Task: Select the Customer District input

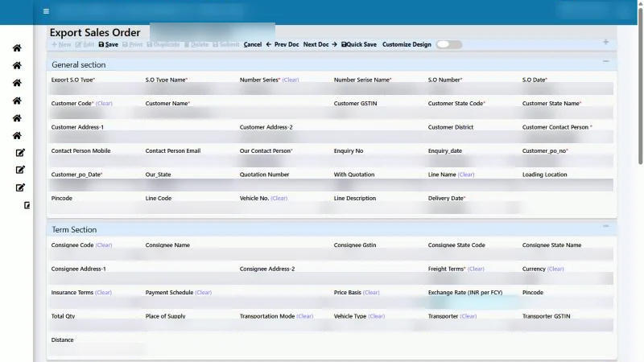Action: [473, 137]
